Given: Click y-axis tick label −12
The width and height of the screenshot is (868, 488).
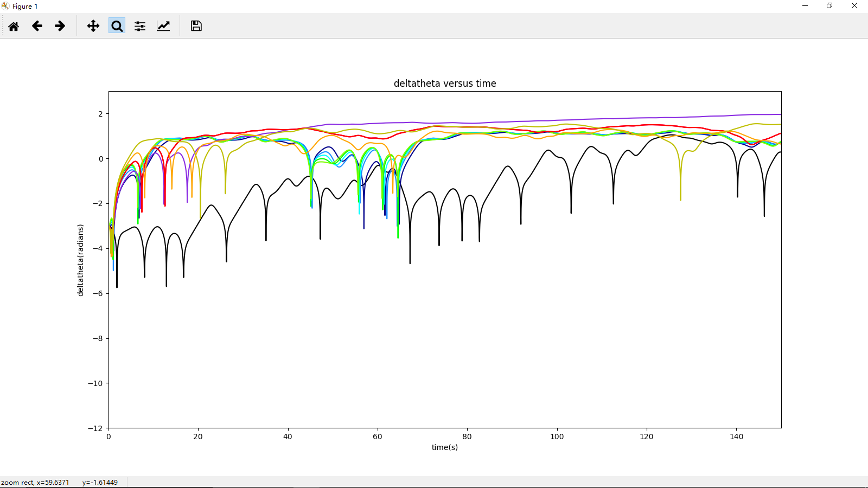Looking at the screenshot, I should point(95,428).
